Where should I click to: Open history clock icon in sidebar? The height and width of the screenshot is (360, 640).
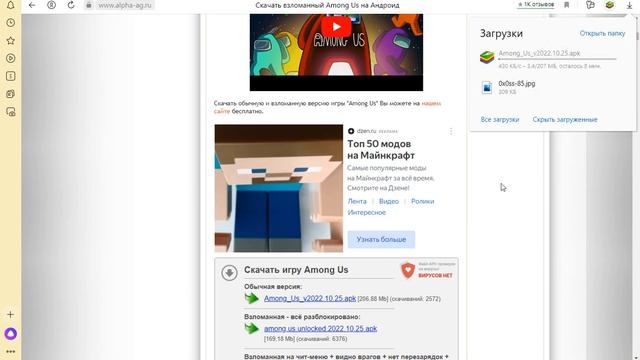tap(11, 23)
